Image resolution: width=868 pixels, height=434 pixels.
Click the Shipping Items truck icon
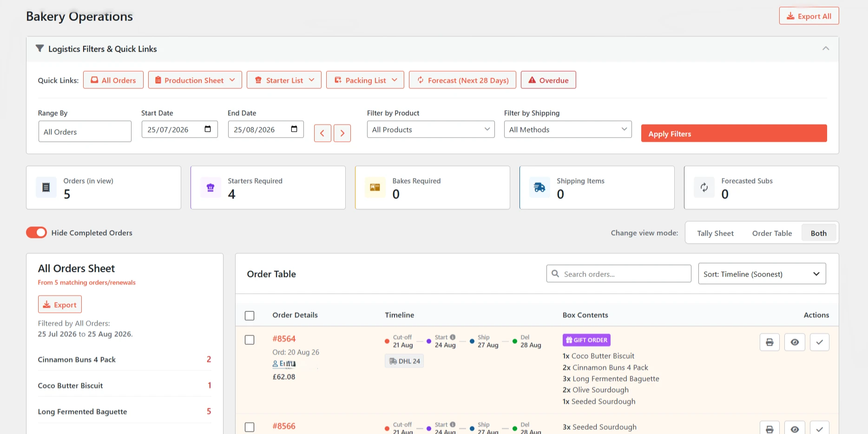pyautogui.click(x=539, y=187)
